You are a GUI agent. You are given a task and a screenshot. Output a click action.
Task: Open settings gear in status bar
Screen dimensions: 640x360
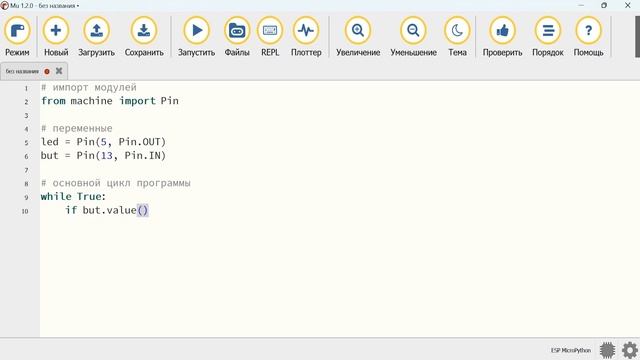click(630, 350)
